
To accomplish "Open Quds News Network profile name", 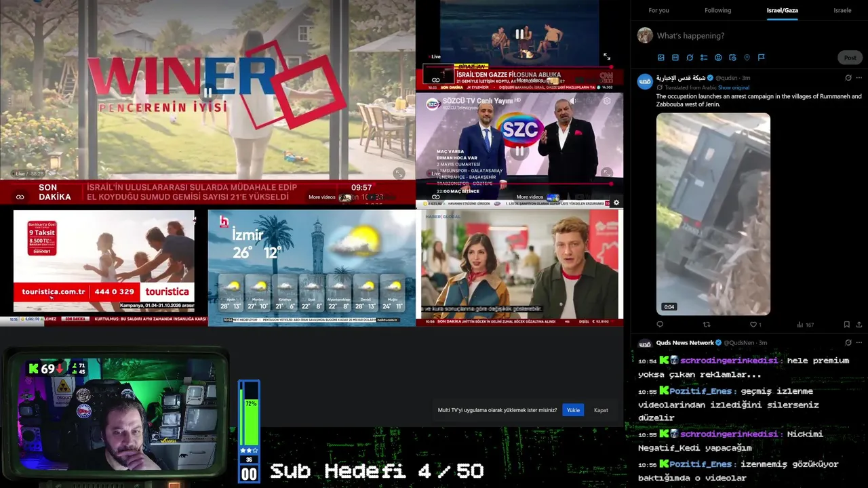I will 685,343.
